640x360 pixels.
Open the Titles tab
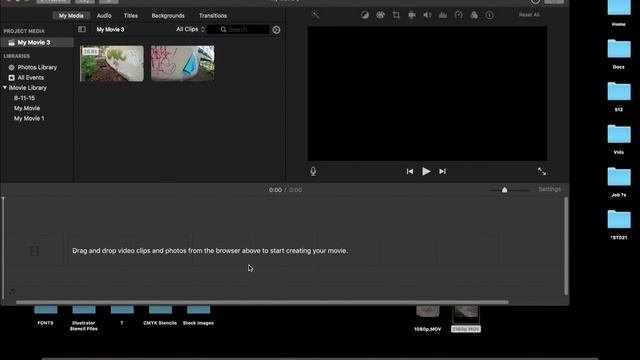[x=131, y=16]
